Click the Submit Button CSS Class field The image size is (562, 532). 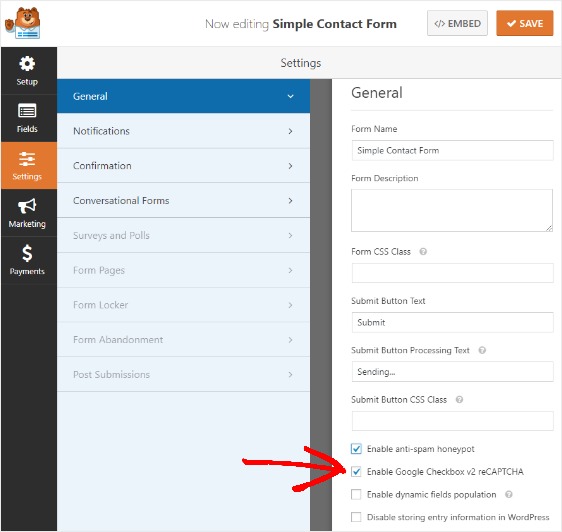(x=452, y=421)
